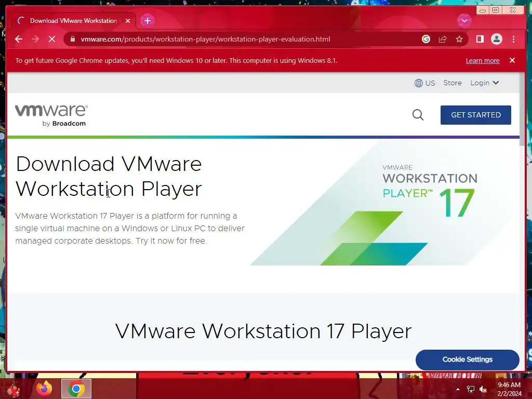Screen dimensions: 532x399
Task: Click the "VMware Workstation 17 Player" heading
Action: point(263,331)
